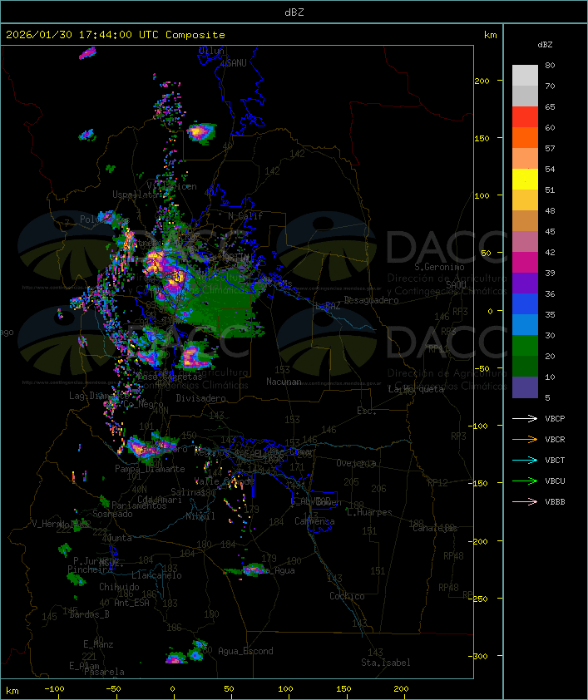588x700 pixels.
Task: Click the bright green legend color block
Action: coord(525,346)
